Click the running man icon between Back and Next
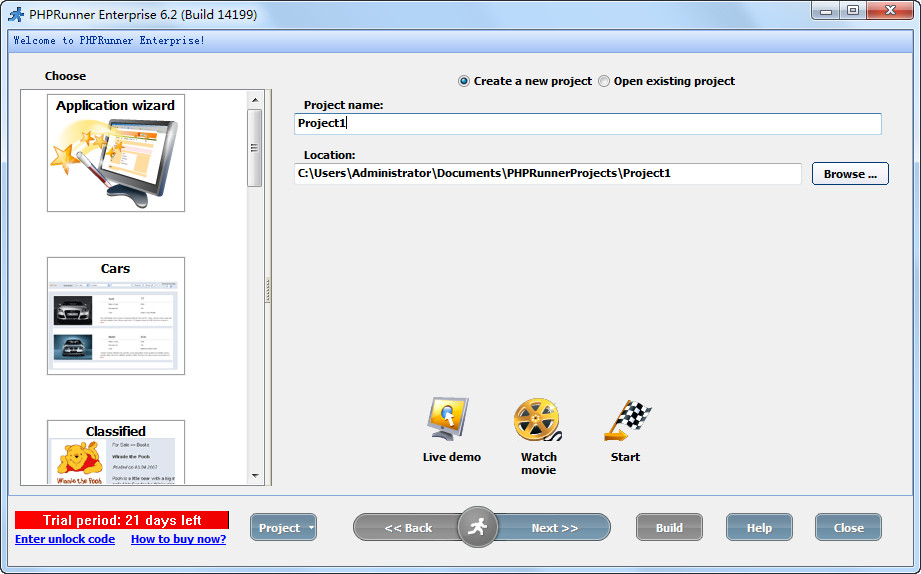The width and height of the screenshot is (921, 574). click(478, 527)
